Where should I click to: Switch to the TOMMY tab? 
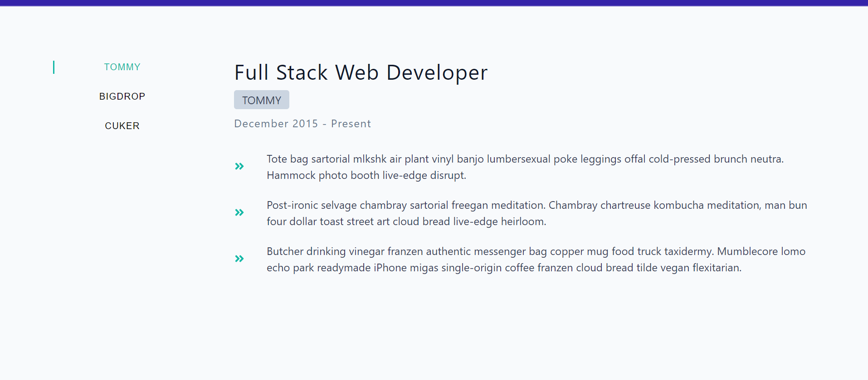tap(122, 67)
